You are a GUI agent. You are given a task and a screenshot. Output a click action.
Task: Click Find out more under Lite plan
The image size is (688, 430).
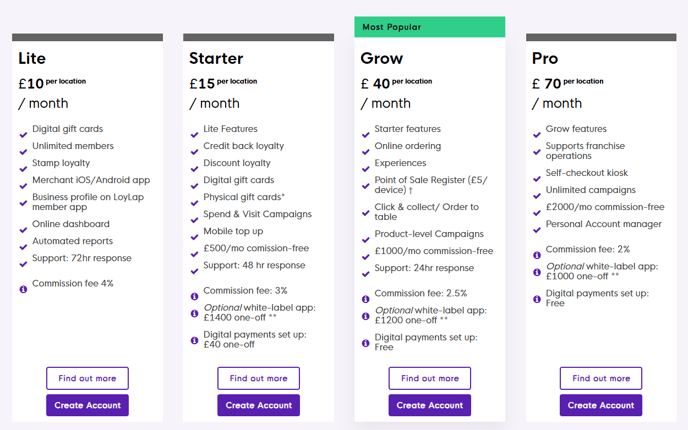87,378
